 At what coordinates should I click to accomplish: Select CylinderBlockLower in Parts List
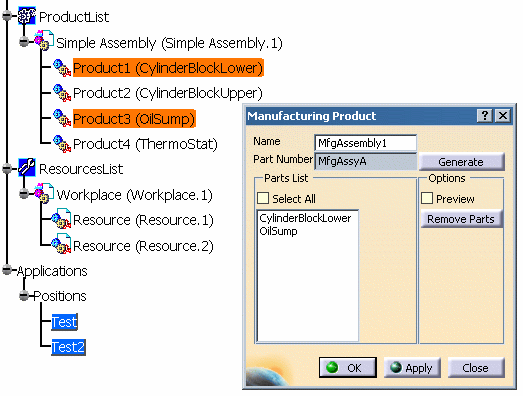[x=305, y=218]
